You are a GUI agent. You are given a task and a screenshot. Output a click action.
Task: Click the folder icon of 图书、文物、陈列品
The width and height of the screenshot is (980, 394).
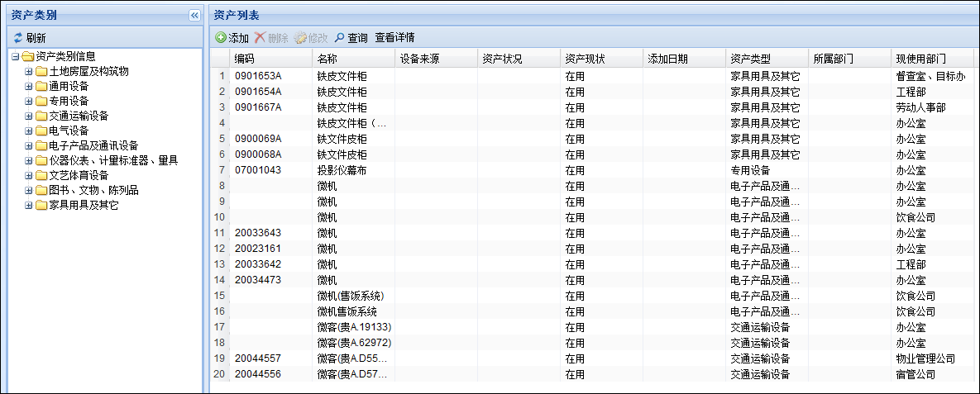coord(41,191)
